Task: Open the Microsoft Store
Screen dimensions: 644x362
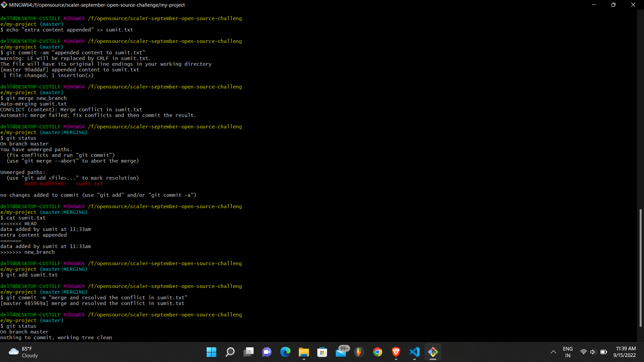Action: pyautogui.click(x=322, y=352)
